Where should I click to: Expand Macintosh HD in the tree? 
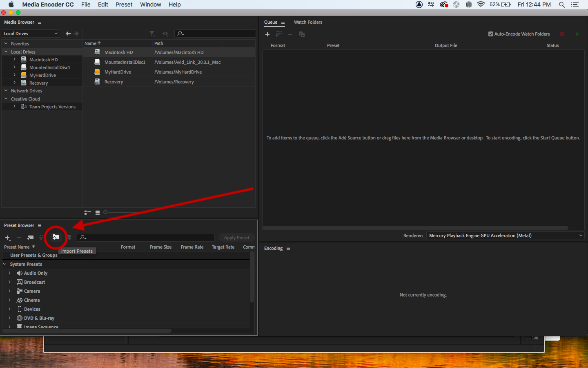pos(14,59)
